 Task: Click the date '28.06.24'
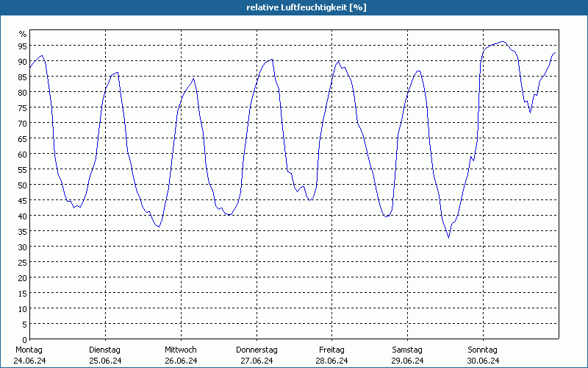pyautogui.click(x=332, y=361)
